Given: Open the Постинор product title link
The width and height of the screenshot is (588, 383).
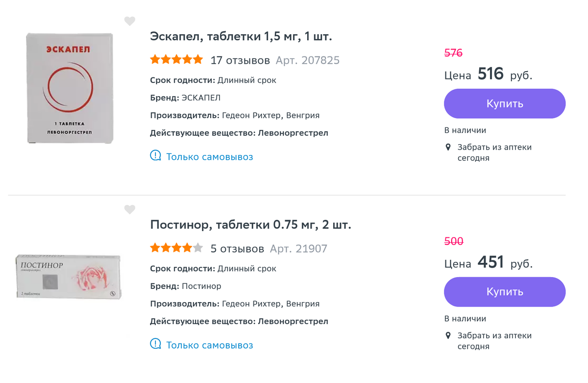Looking at the screenshot, I should (x=250, y=225).
